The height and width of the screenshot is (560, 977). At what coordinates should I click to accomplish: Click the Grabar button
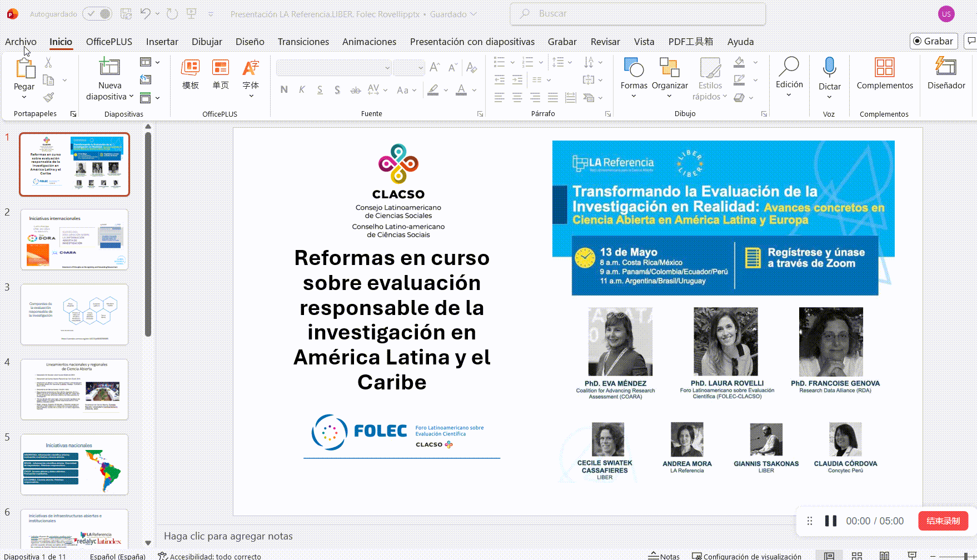(x=934, y=41)
